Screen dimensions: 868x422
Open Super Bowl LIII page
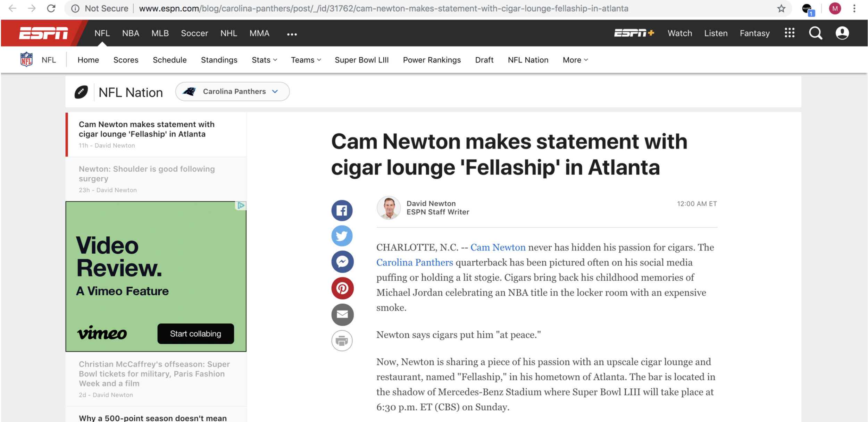[x=361, y=60]
